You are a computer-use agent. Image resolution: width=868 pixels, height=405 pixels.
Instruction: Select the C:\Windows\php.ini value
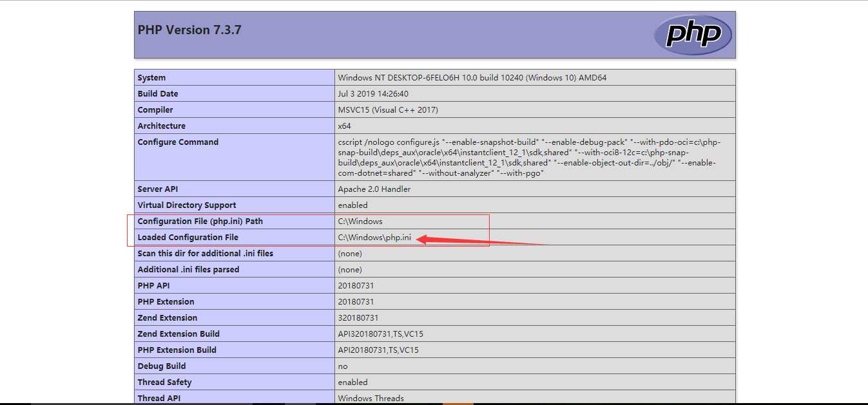[x=374, y=238]
